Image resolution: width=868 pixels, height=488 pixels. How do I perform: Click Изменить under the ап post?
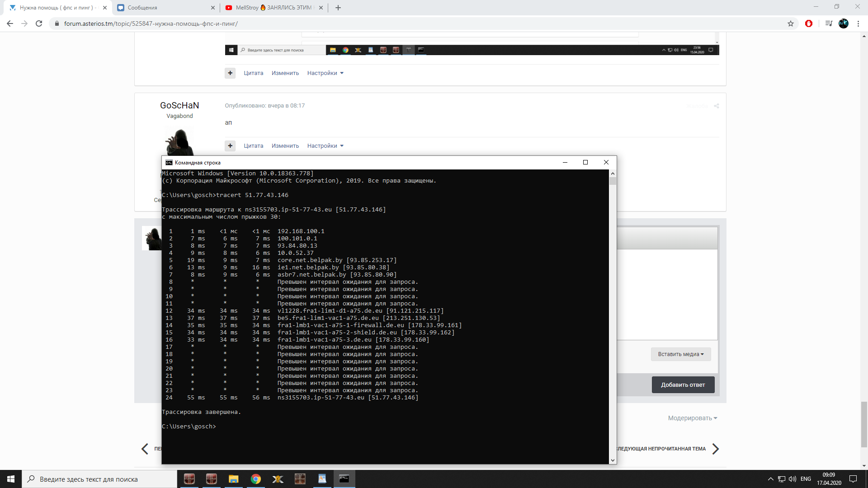(285, 145)
